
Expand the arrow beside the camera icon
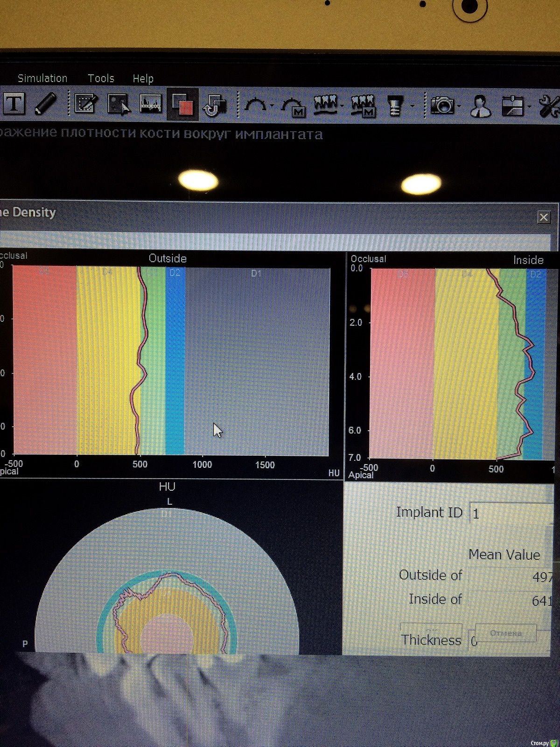459,106
